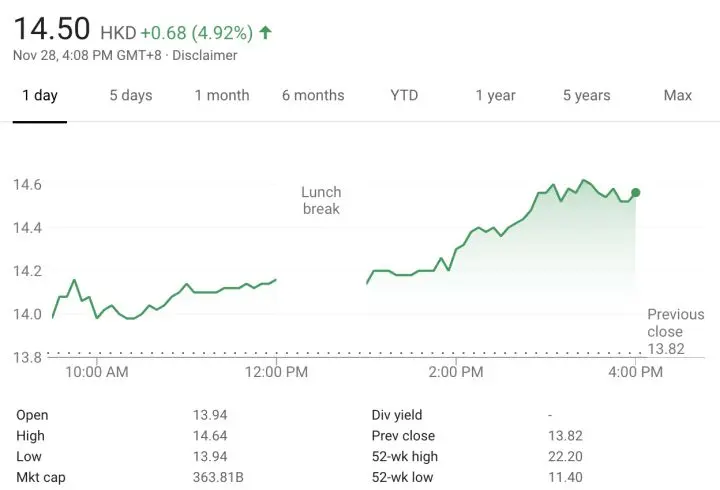Click the Div yield row label
This screenshot has height=490, width=720.
point(396,415)
